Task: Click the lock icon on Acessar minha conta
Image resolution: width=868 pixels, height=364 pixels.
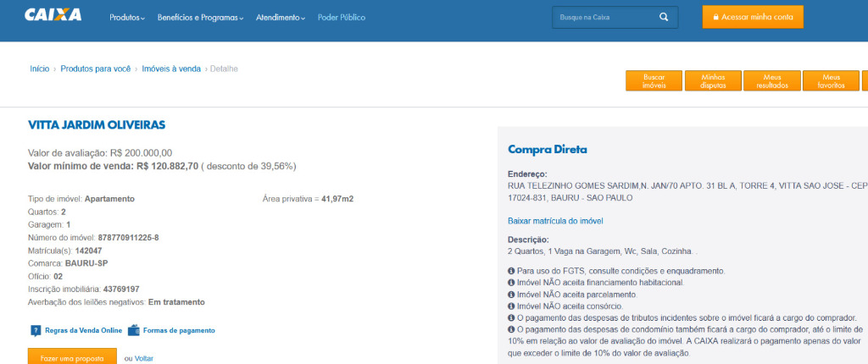Action: [715, 18]
